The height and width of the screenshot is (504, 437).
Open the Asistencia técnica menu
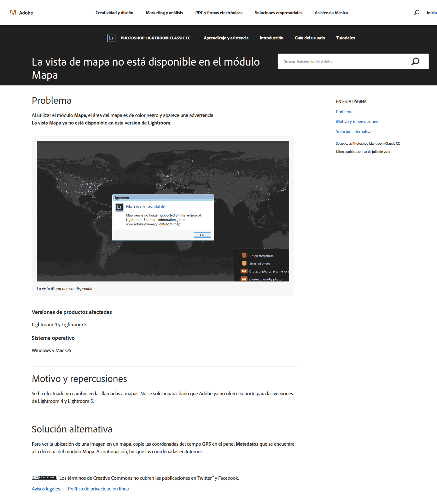(x=331, y=13)
